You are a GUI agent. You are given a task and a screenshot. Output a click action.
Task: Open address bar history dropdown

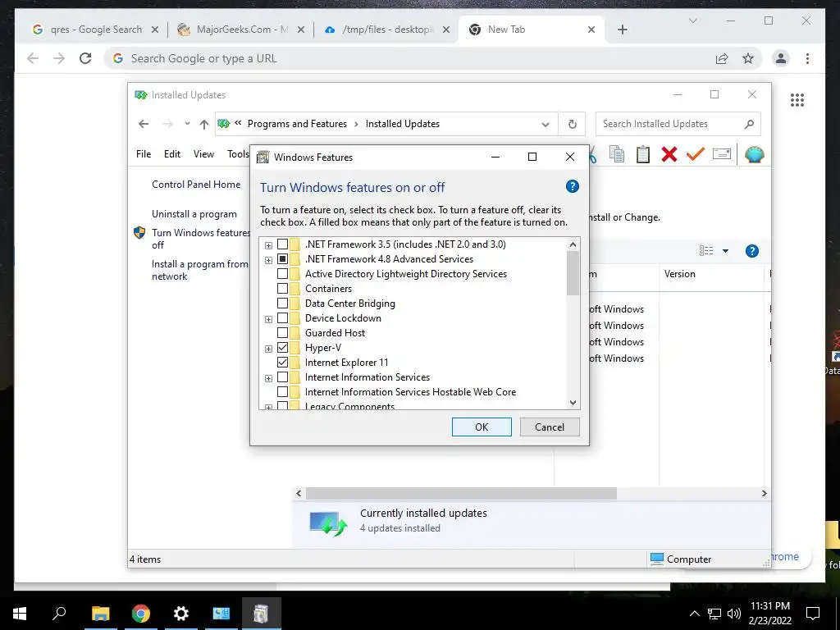[546, 125]
